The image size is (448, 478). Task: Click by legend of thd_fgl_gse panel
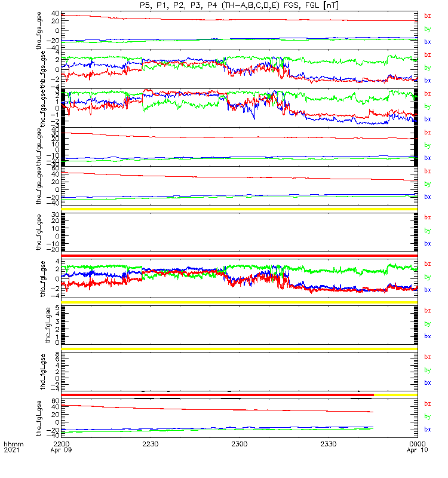click(x=428, y=370)
